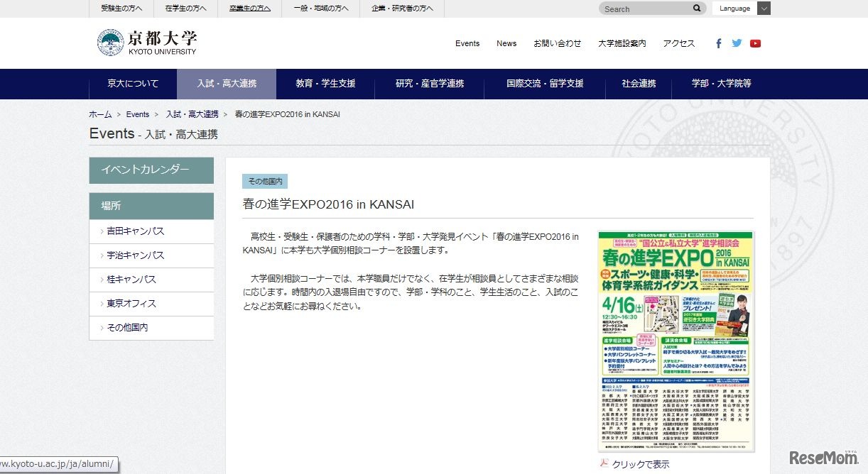The height and width of the screenshot is (474, 868).
Task: Open the 一般・地域の方へ top link
Action: coord(320,9)
